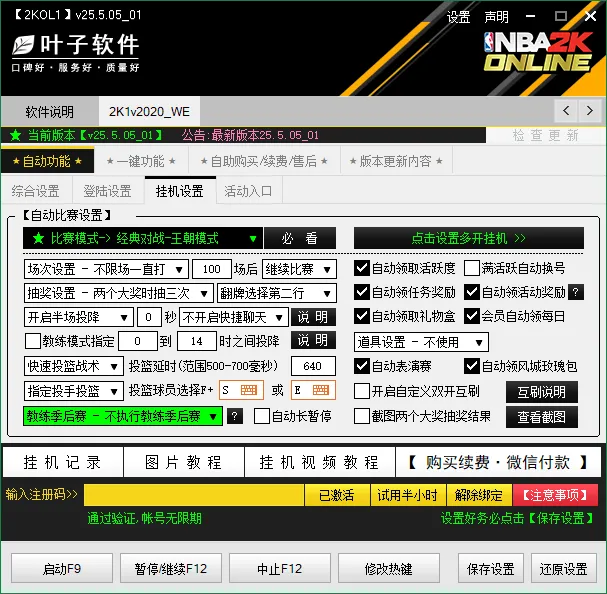Open 教练季后赛 green dropdown

[x=123, y=416]
